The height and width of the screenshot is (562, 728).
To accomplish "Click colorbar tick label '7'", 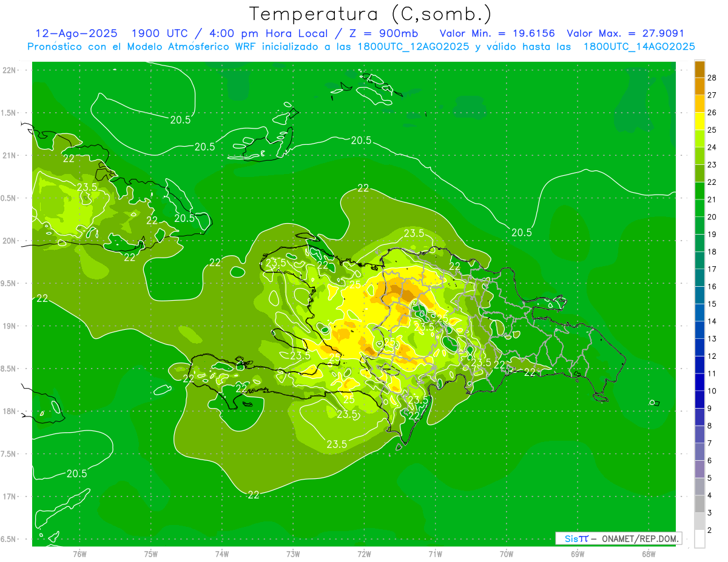I will point(710,443).
